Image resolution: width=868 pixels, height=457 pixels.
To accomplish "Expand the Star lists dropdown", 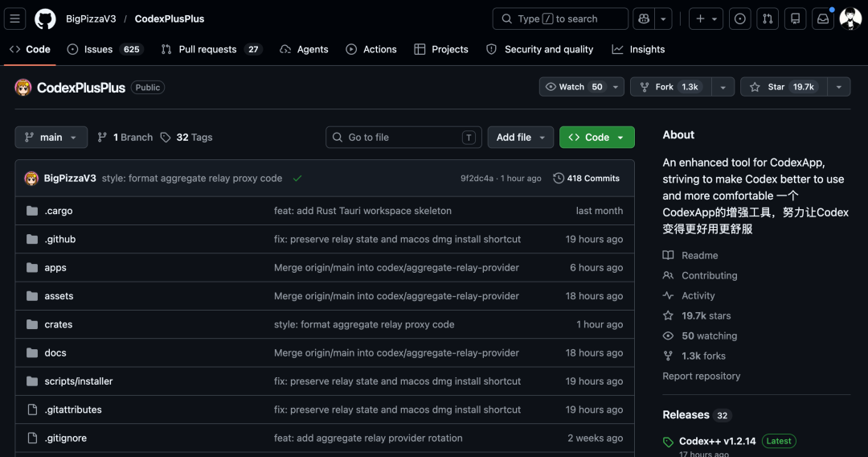I will point(838,87).
